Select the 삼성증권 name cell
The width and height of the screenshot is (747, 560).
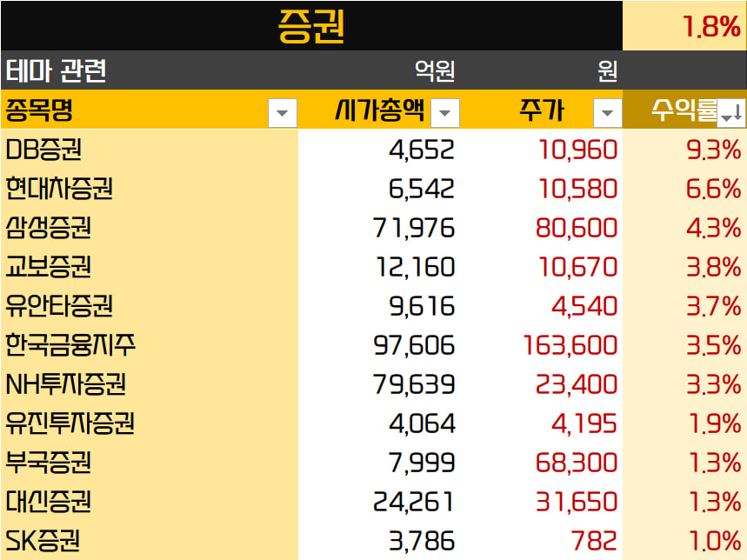point(150,227)
